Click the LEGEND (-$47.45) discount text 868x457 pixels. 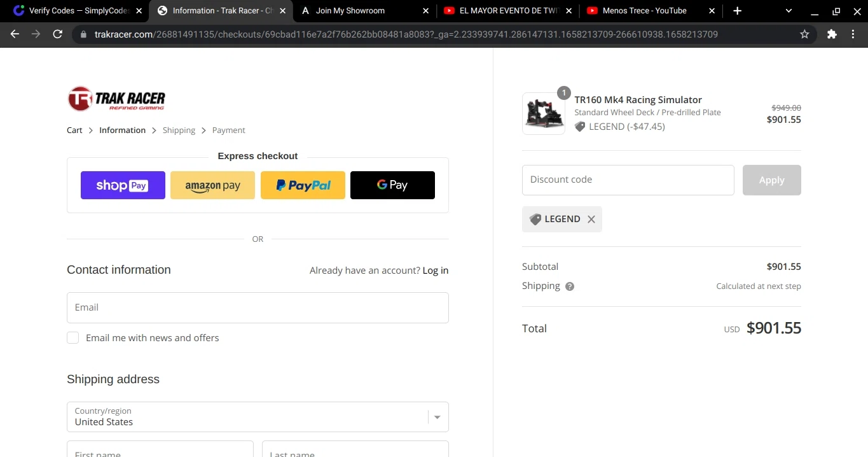click(626, 127)
